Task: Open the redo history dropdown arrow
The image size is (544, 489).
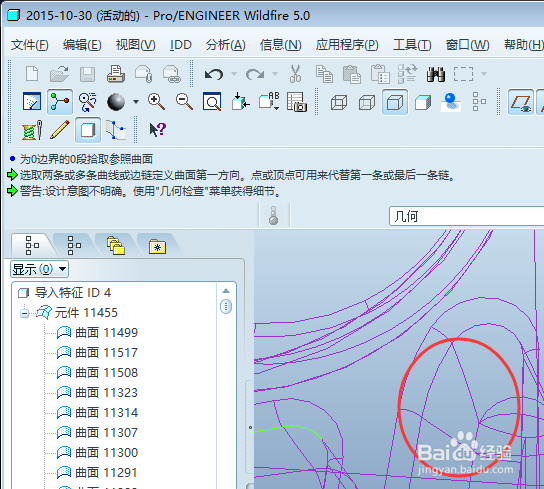Action: click(275, 74)
